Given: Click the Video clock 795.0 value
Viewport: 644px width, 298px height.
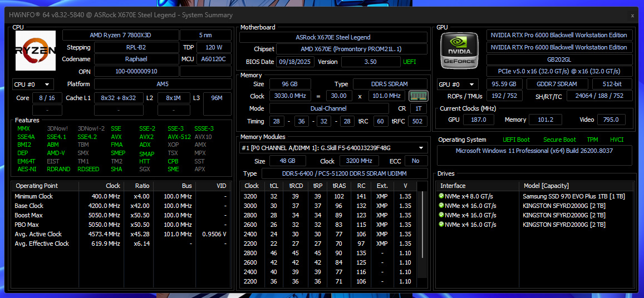Looking at the screenshot, I should (610, 120).
